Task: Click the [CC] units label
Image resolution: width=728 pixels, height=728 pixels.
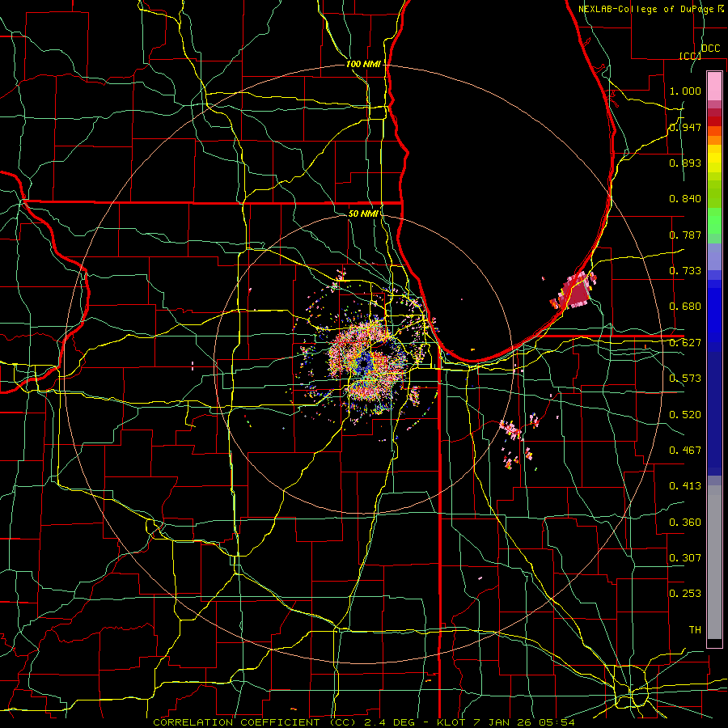Action: click(690, 56)
